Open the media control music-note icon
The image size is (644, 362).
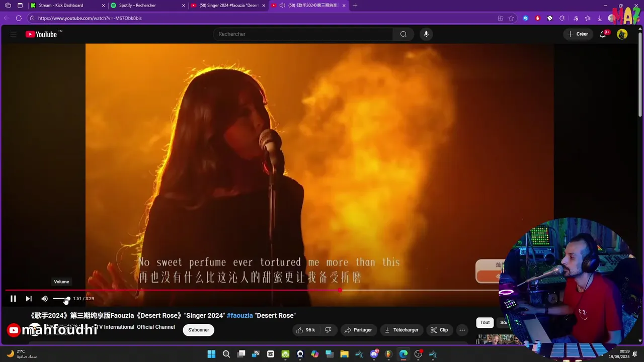point(576,18)
